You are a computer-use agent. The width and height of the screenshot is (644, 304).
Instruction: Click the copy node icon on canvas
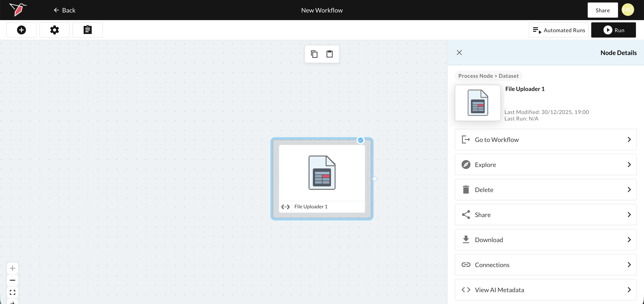click(314, 54)
